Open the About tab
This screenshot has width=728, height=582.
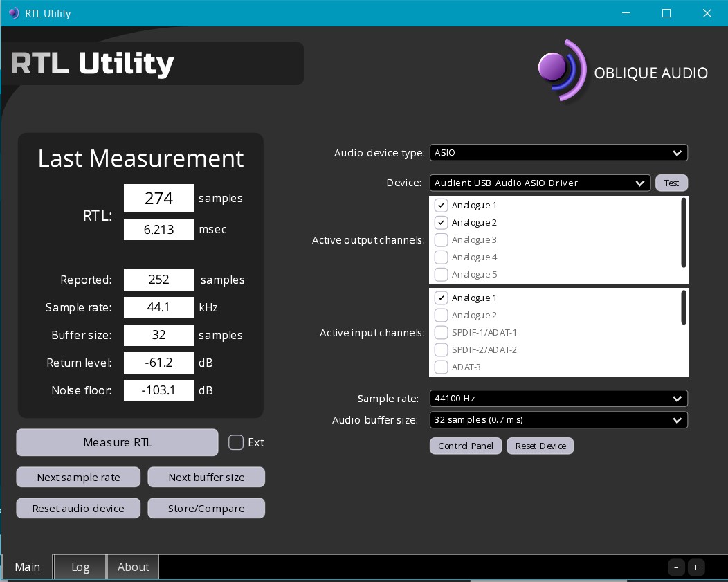133,567
